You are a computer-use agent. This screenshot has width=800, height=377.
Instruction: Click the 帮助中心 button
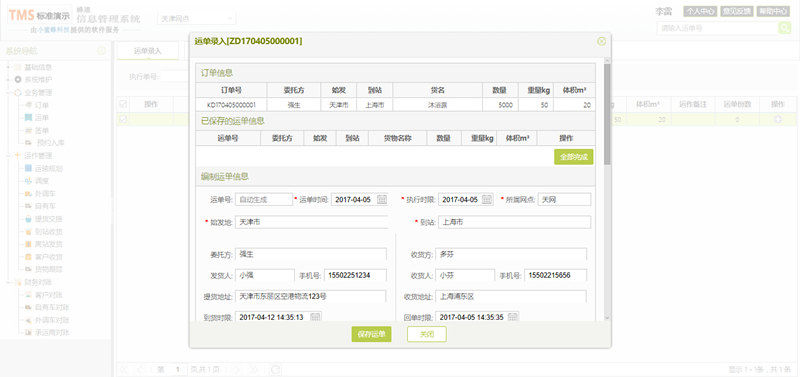[x=773, y=11]
